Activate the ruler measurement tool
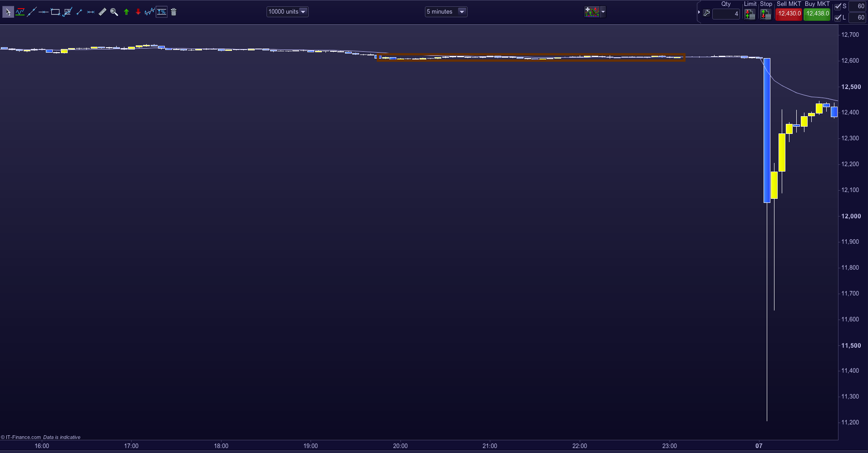868x453 pixels. click(103, 12)
